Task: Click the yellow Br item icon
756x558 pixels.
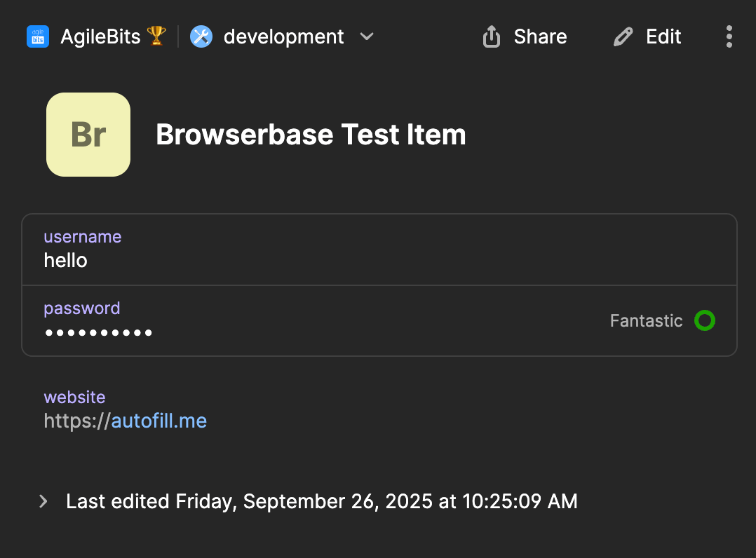Action: (x=88, y=135)
